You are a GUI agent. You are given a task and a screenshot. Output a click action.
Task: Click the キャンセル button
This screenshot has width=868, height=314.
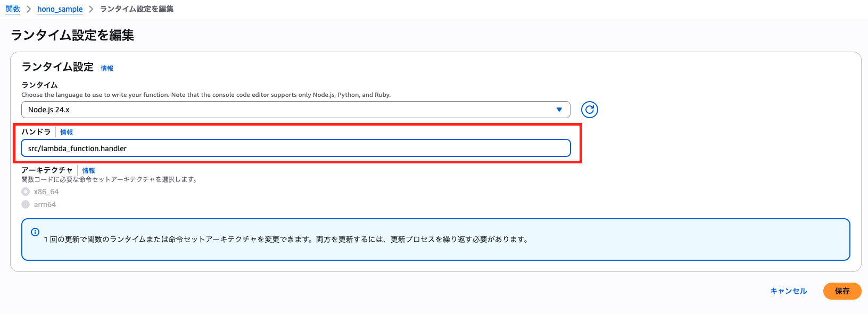point(788,291)
